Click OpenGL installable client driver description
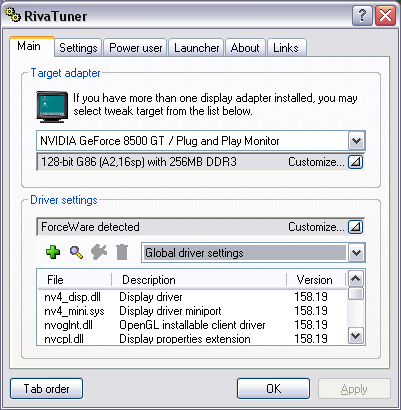Image resolution: width=401 pixels, height=410 pixels. click(x=192, y=325)
